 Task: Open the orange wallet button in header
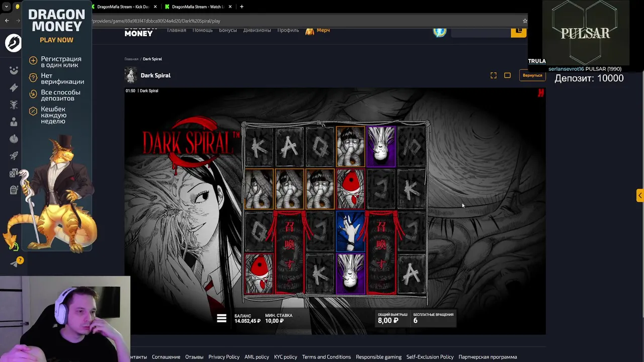[518, 31]
